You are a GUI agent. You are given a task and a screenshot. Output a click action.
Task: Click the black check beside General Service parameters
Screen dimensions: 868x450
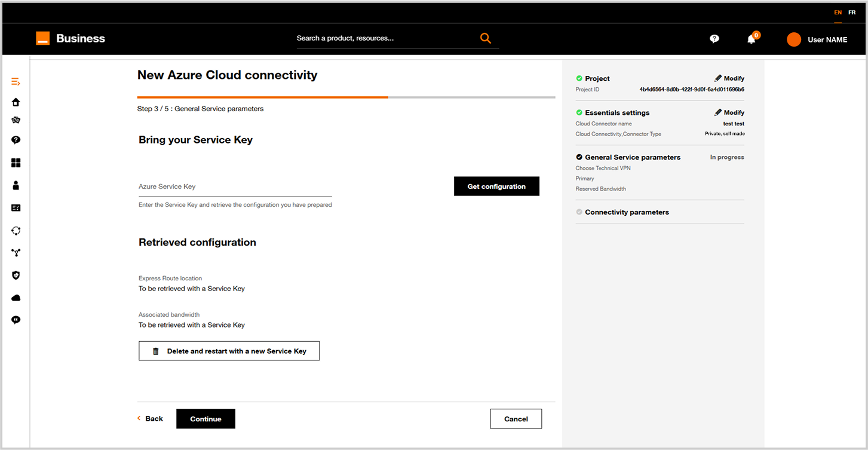(579, 157)
